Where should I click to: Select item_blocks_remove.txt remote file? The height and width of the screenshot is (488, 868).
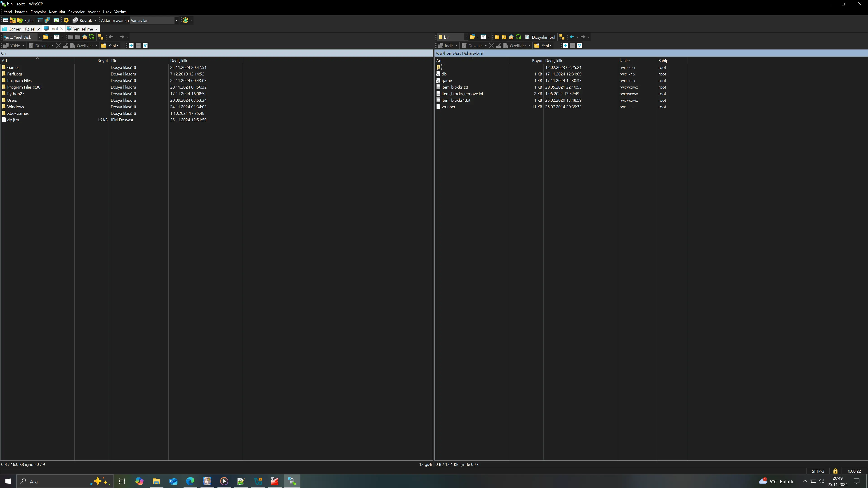coord(462,94)
